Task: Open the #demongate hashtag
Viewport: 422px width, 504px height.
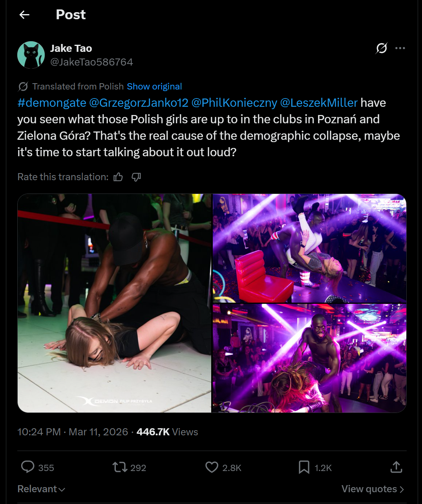Action: 52,103
